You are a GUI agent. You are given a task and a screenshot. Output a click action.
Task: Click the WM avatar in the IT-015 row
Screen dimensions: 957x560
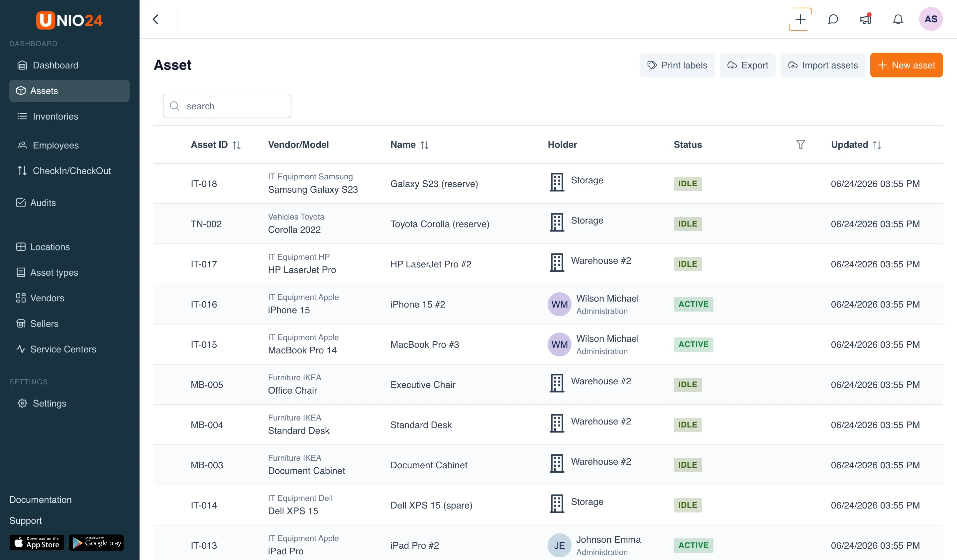[559, 344]
